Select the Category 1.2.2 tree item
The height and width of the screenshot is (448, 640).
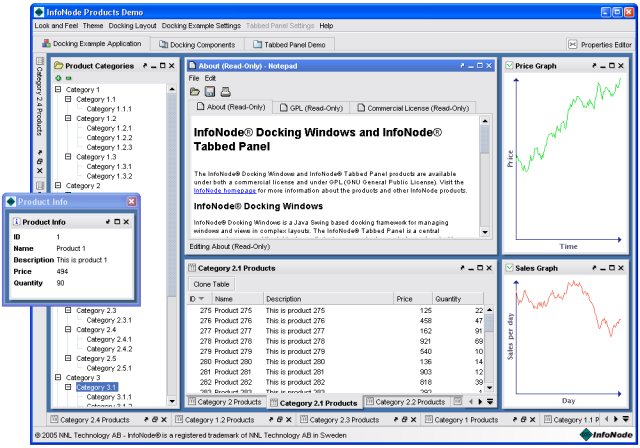(x=109, y=138)
